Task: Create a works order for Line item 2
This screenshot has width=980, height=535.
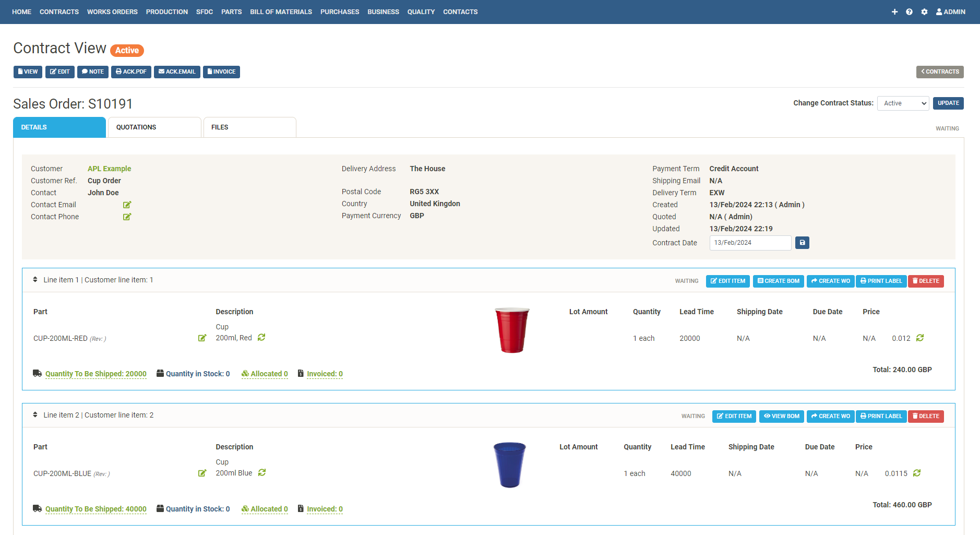Action: click(830, 416)
